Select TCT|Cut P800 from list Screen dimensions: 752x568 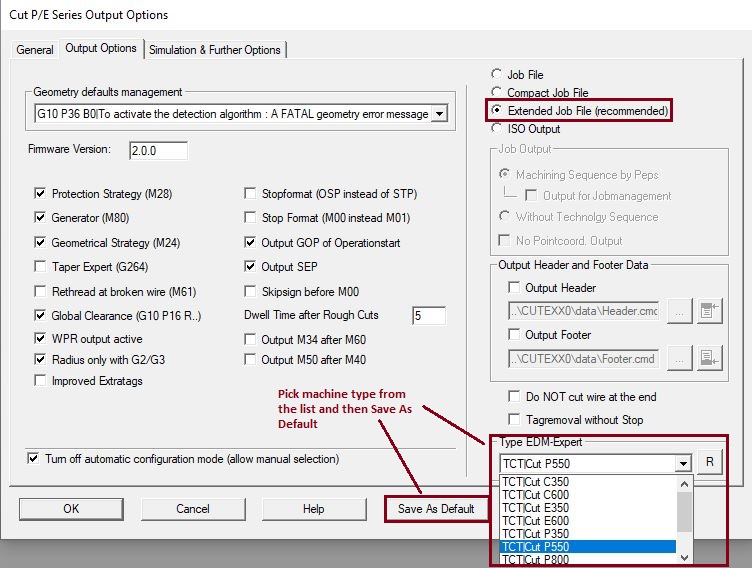588,559
